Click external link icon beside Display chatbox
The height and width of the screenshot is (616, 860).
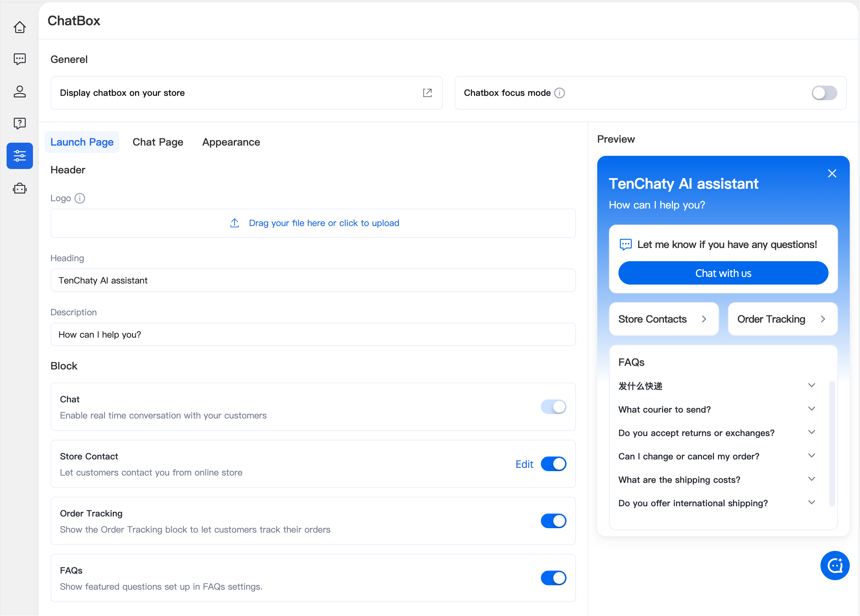(x=427, y=93)
